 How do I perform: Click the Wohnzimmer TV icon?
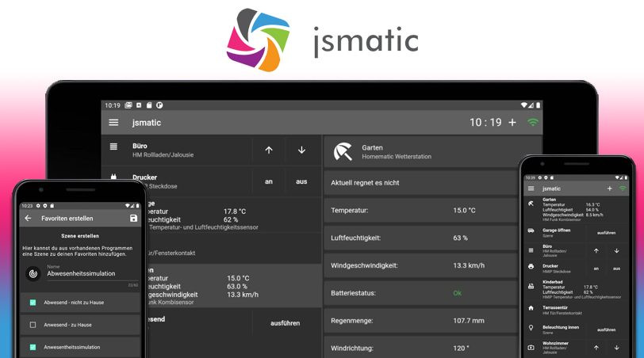531,348
